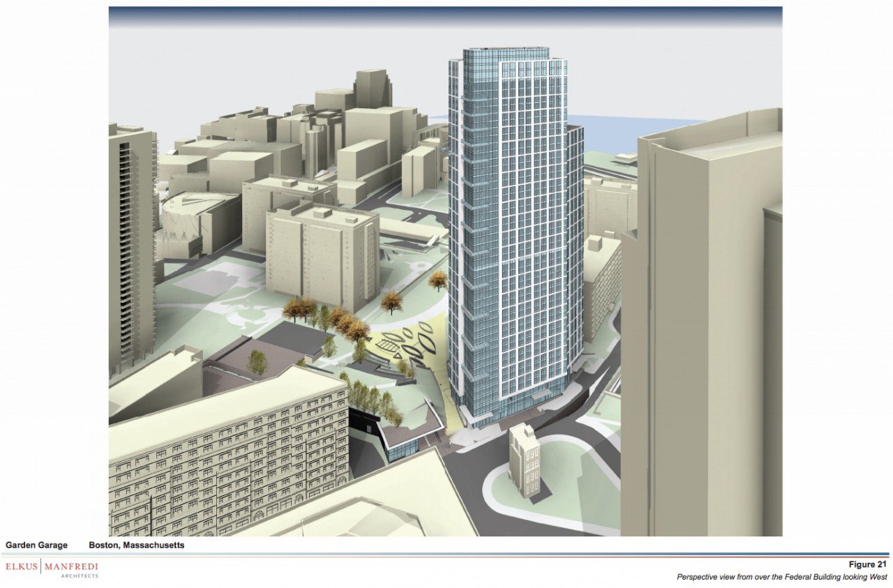This screenshot has height=588, width=893.
Task: Click the 'Figure 21' label
Action: point(868,564)
